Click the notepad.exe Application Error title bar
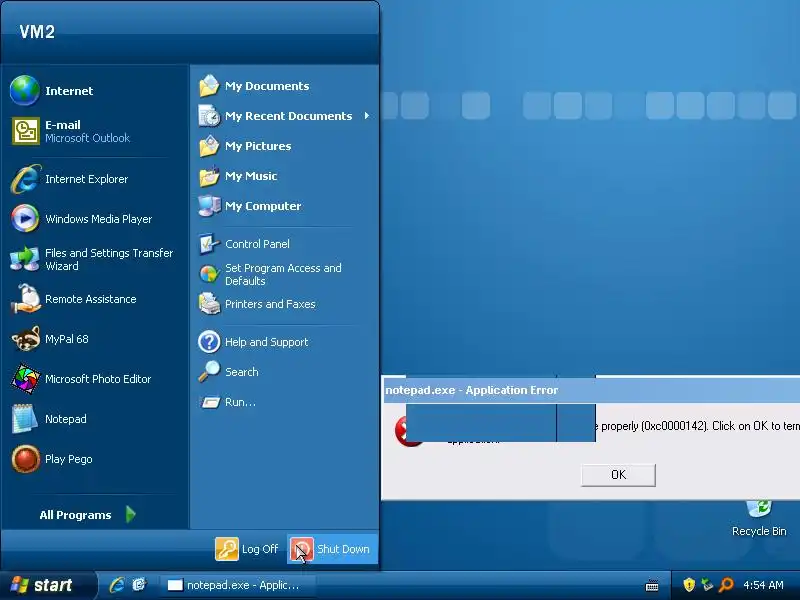800x600 pixels. click(x=590, y=390)
